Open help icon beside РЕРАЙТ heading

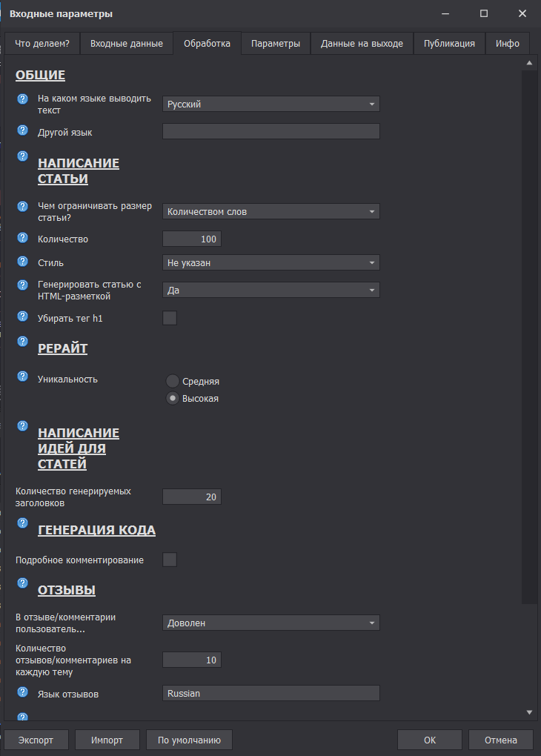point(23,342)
